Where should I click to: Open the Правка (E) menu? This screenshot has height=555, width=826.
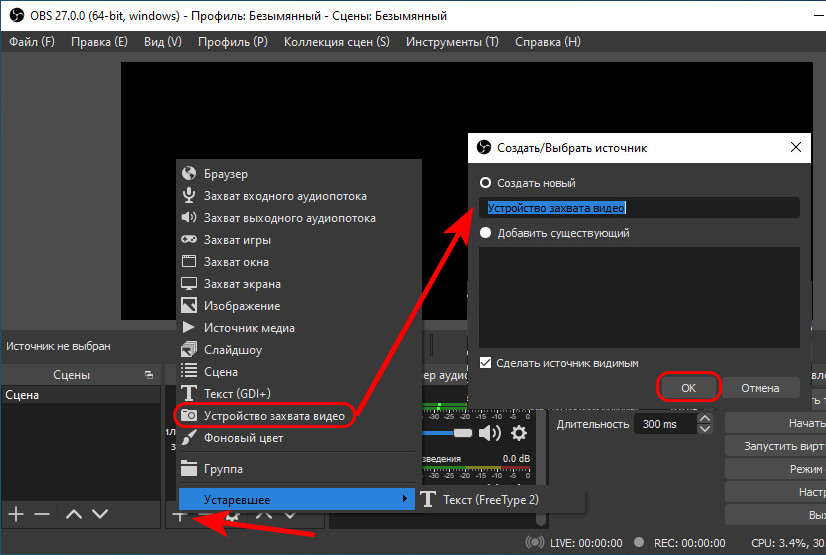click(x=99, y=42)
